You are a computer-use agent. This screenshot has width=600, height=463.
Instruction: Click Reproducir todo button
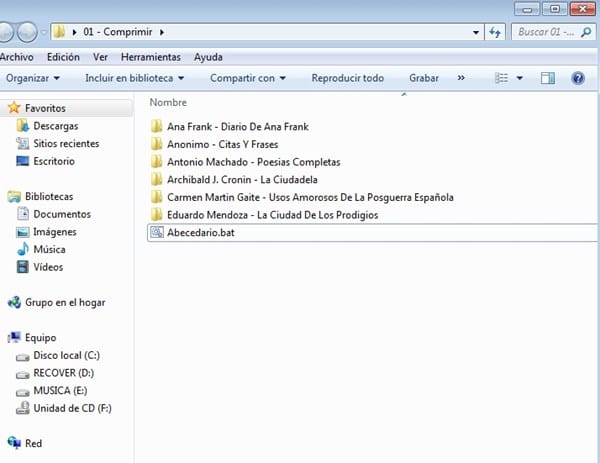347,78
